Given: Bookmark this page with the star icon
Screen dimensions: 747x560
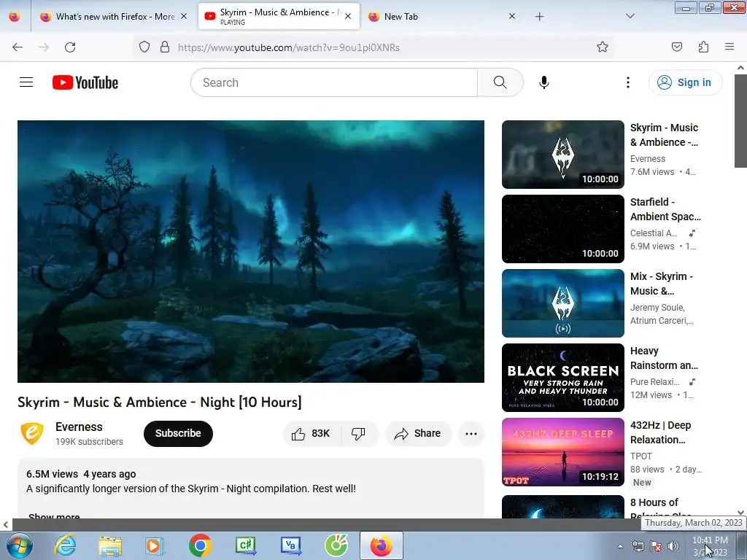Looking at the screenshot, I should click(602, 47).
